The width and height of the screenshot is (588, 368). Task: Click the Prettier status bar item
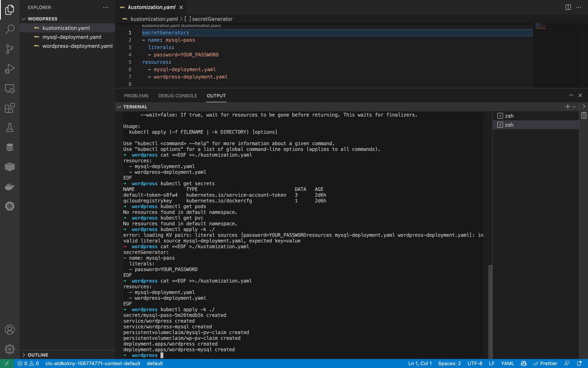[x=545, y=363]
